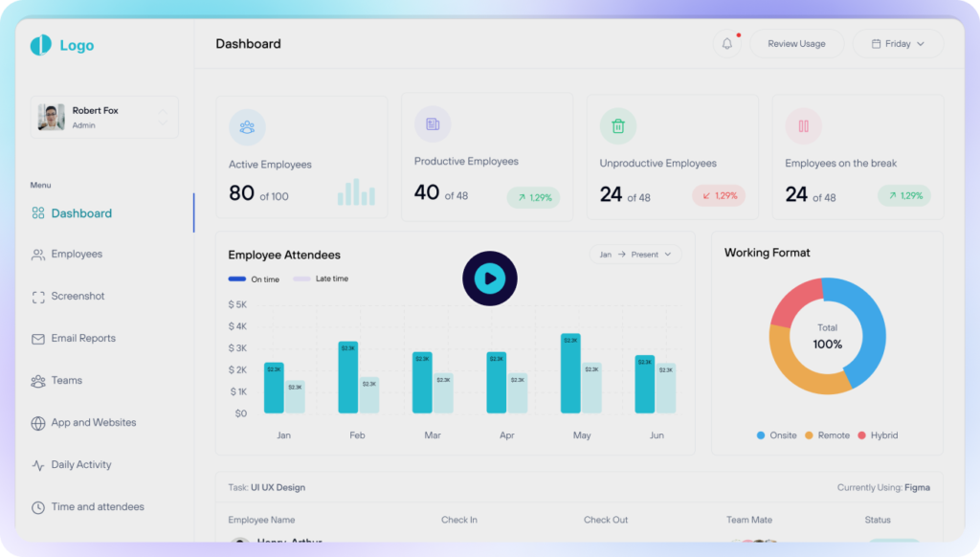This screenshot has height=557, width=980.
Task: Toggle the Onsite legend item
Action: pos(775,435)
